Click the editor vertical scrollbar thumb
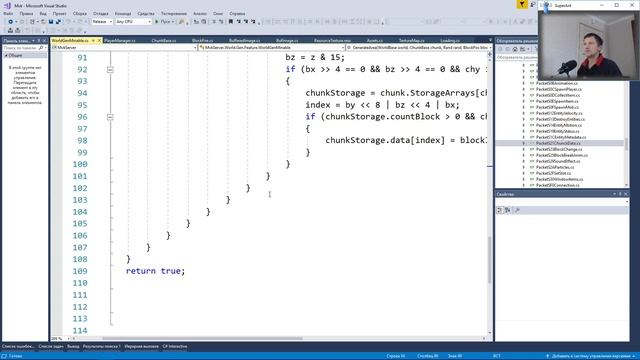Viewport: 640px width, 360px height. pos(489,260)
